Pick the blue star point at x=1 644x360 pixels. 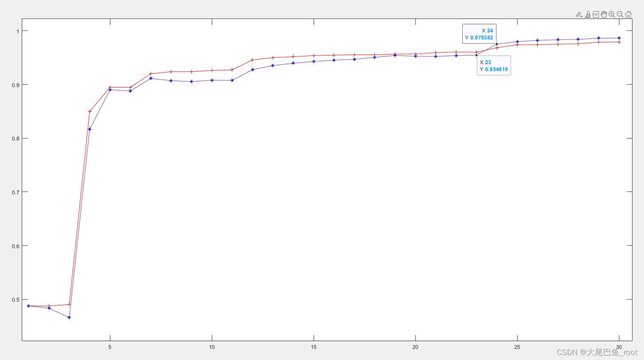click(28, 306)
